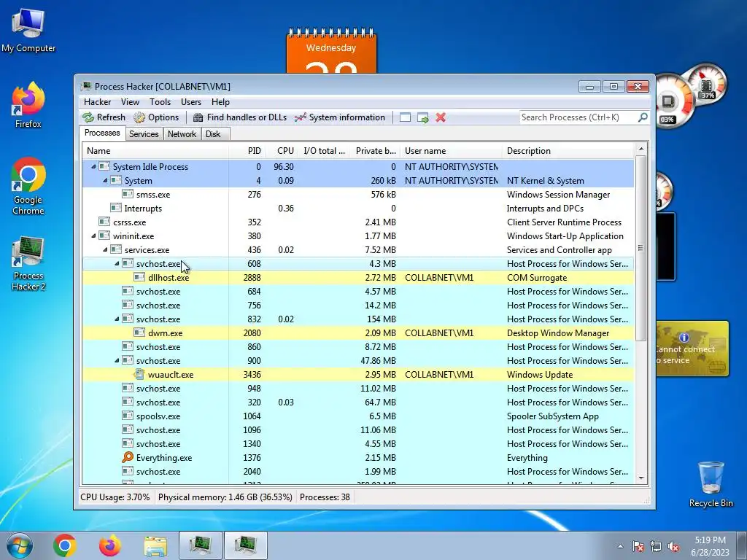Open Google Chrome desktop shortcut

pyautogui.click(x=28, y=186)
